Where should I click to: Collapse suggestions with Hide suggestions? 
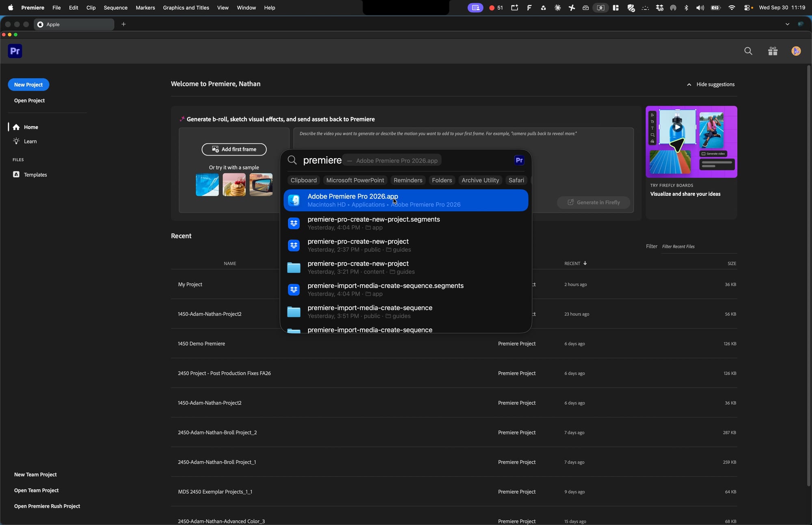(x=710, y=84)
